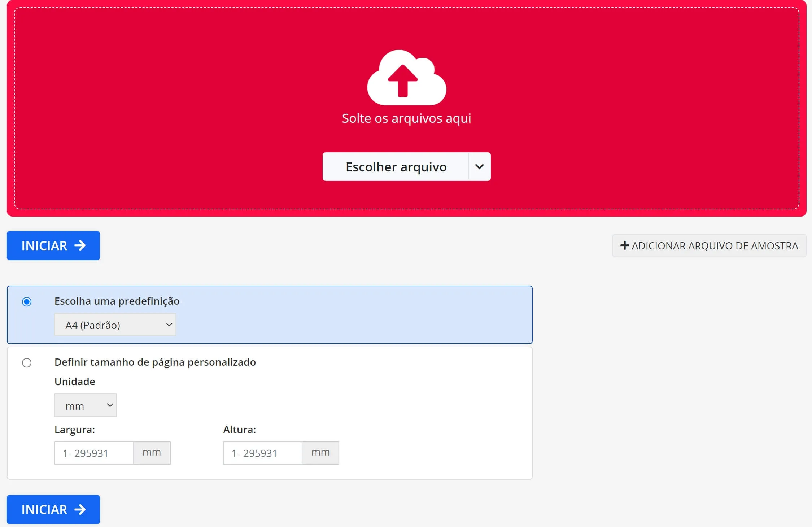Click the Altura value input field

point(262,453)
